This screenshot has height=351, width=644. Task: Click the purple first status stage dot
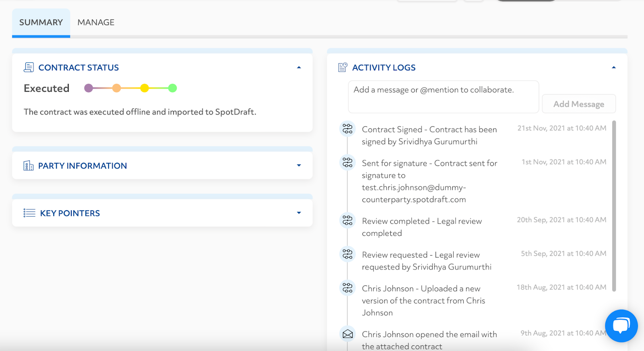pos(89,88)
